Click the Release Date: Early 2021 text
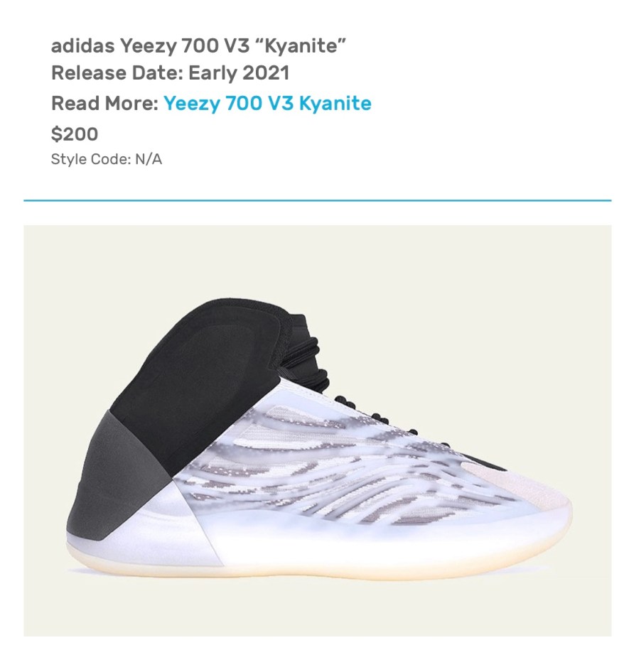 171,73
